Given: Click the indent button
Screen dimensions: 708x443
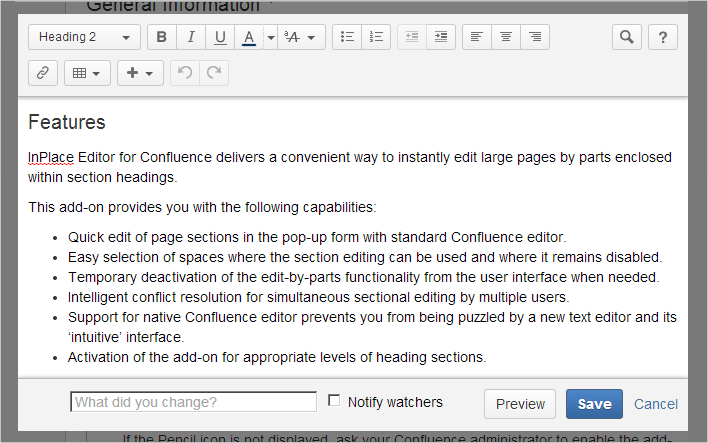Looking at the screenshot, I should [441, 37].
